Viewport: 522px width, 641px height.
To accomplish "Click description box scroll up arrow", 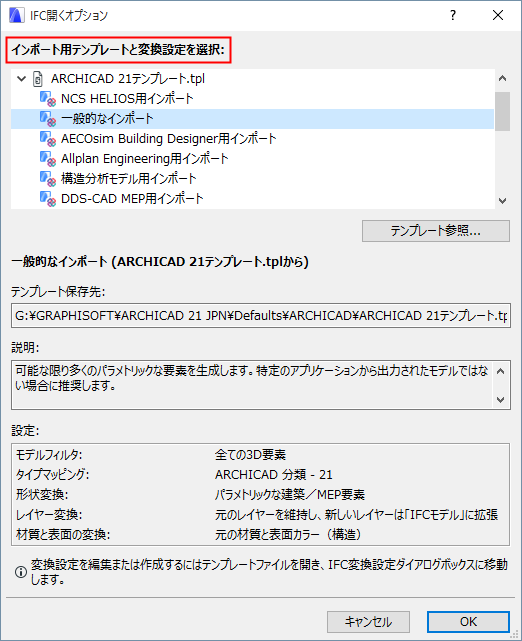I will (x=501, y=371).
